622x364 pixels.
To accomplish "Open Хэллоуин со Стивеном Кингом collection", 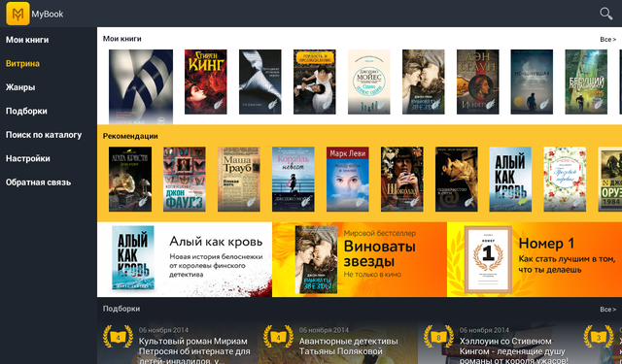I will [498, 343].
